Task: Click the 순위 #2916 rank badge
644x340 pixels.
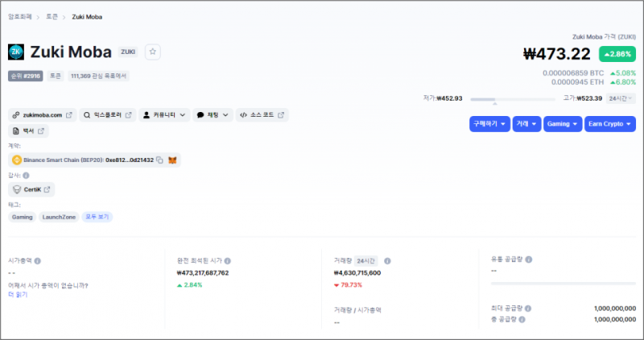Action: tap(26, 76)
